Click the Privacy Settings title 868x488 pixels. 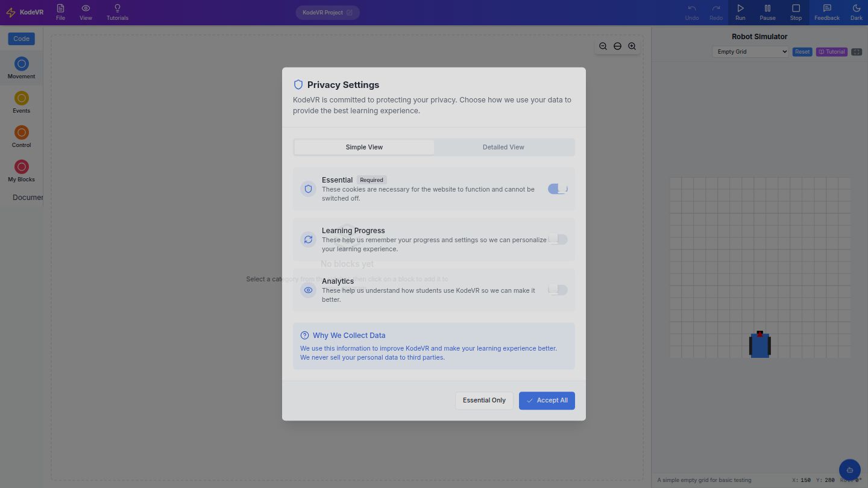(x=343, y=85)
